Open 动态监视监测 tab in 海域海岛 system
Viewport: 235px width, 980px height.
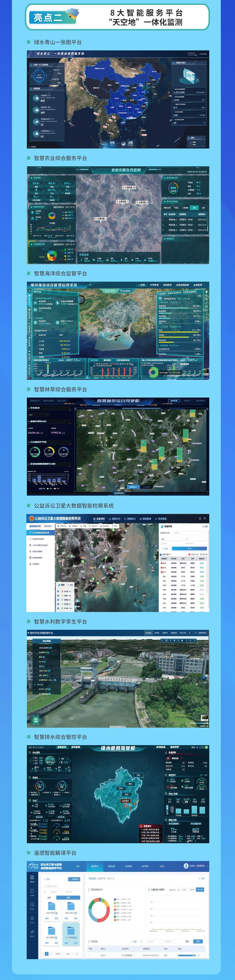182,285
